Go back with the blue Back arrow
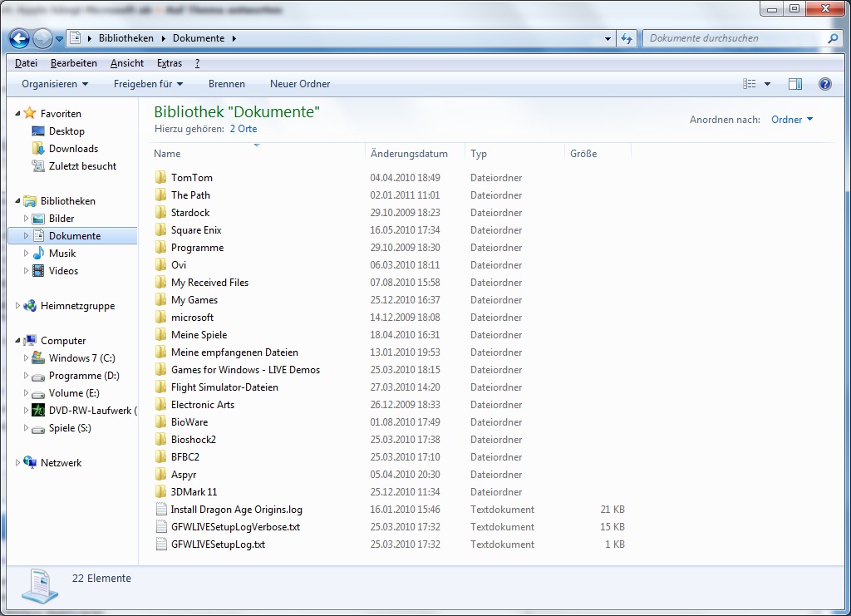Image resolution: width=851 pixels, height=616 pixels. (20, 38)
